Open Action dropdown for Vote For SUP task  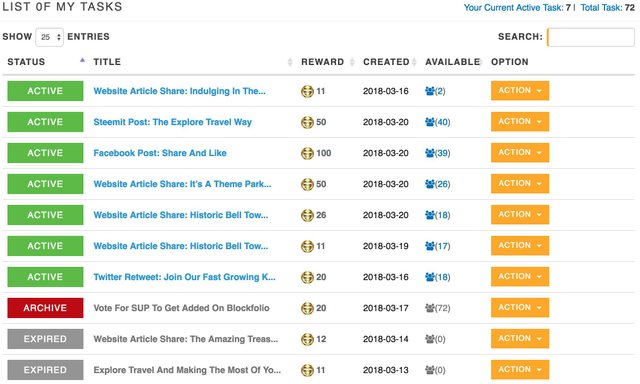click(x=520, y=308)
